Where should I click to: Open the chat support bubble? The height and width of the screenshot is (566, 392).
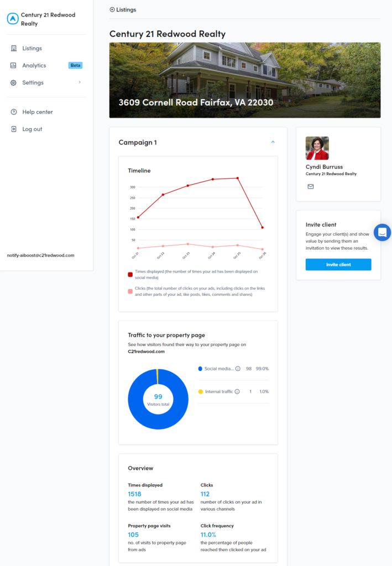pyautogui.click(x=382, y=233)
